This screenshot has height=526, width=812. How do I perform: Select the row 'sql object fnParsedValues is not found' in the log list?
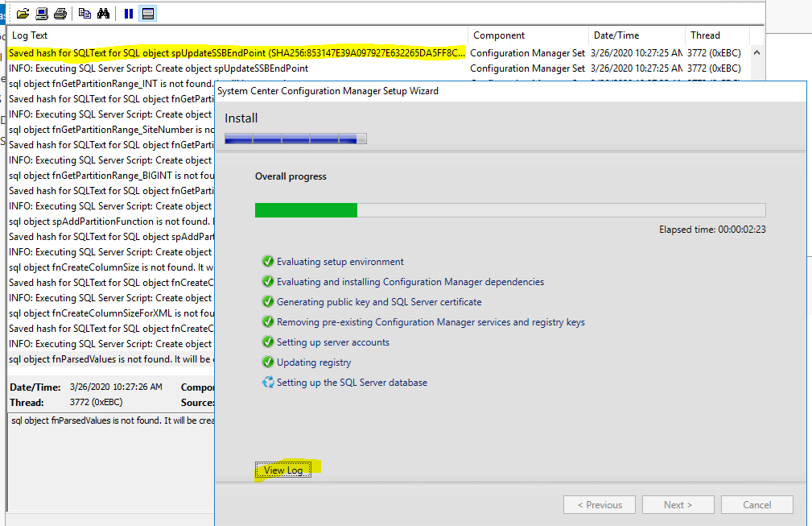click(111, 359)
